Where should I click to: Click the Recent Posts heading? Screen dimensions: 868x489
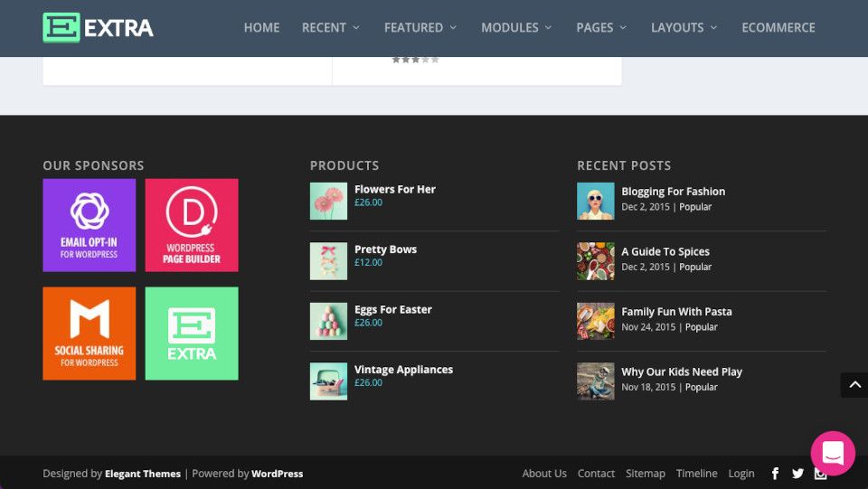624,165
